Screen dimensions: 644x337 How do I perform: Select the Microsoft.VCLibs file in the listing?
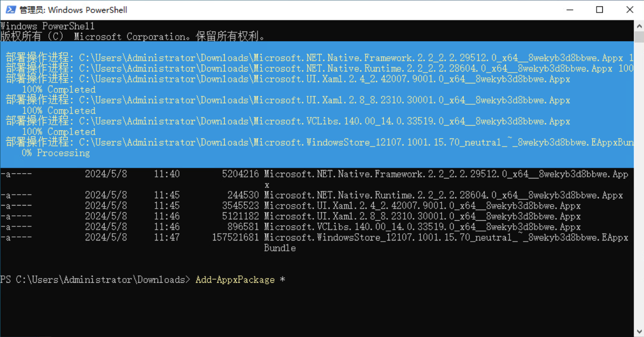pos(422,227)
